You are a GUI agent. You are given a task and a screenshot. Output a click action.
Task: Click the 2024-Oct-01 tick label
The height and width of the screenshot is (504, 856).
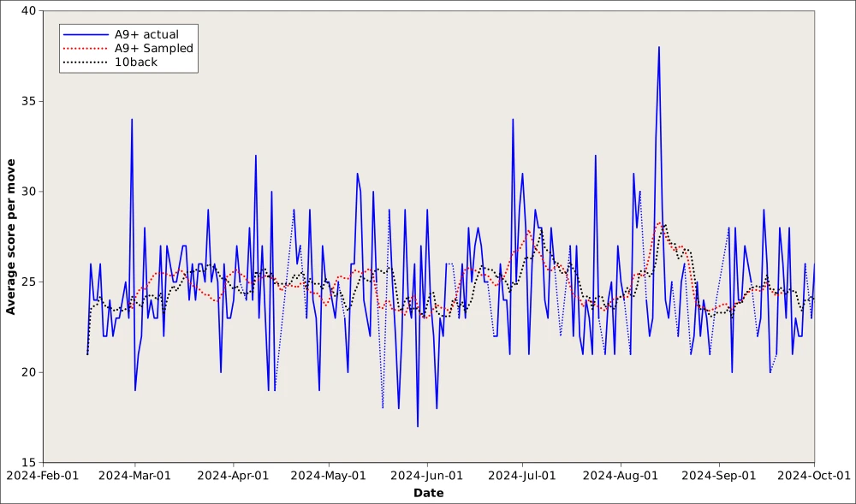tap(813, 475)
